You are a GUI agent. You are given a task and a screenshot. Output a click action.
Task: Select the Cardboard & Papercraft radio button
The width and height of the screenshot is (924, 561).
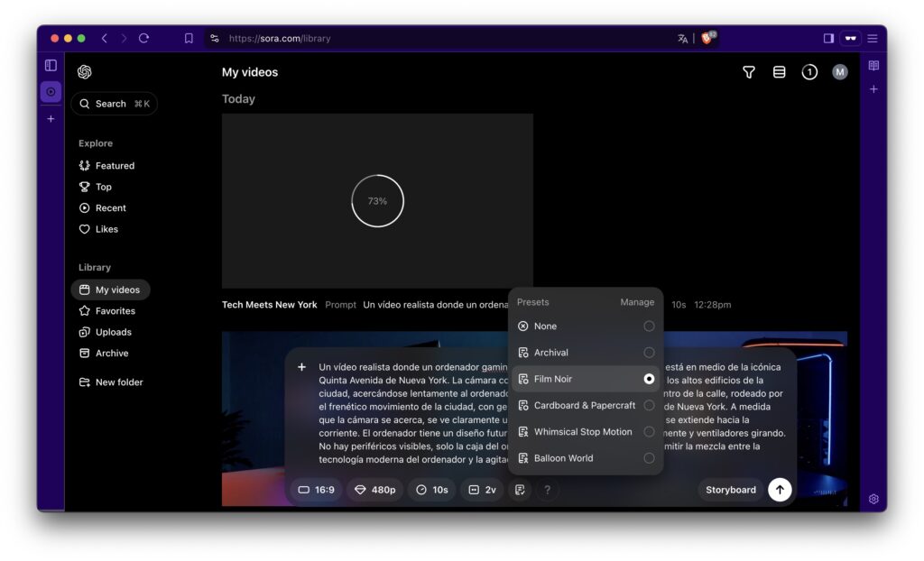click(649, 406)
